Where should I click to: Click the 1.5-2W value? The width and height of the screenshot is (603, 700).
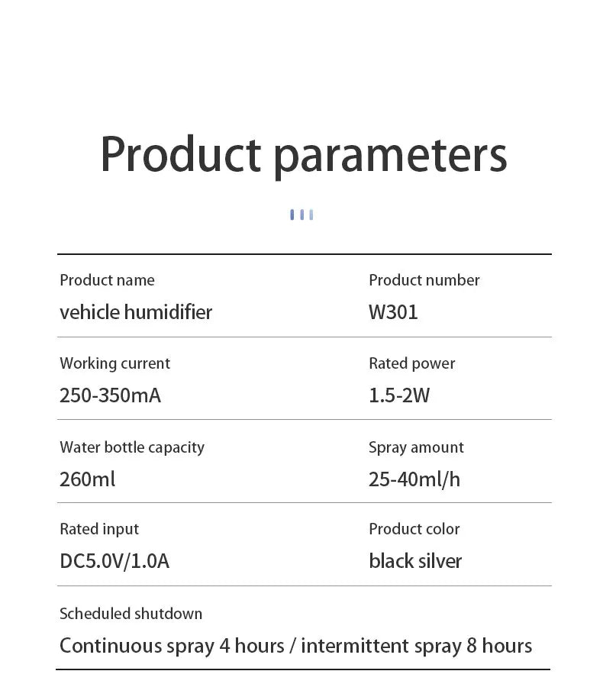click(x=399, y=395)
